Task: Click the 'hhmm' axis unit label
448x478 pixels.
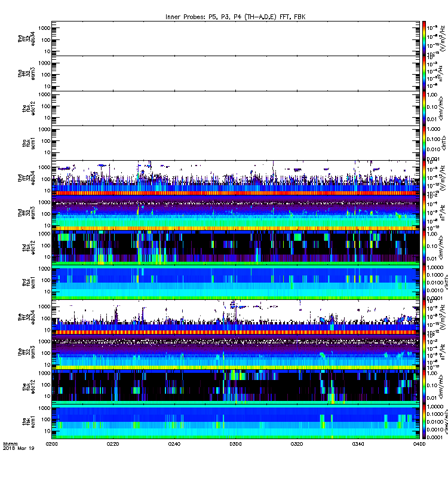Action: (10, 444)
